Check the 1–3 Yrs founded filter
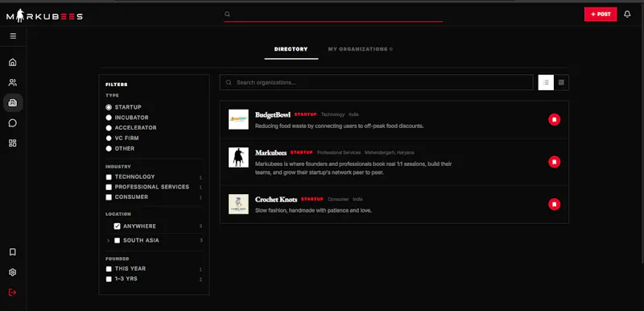 point(109,279)
